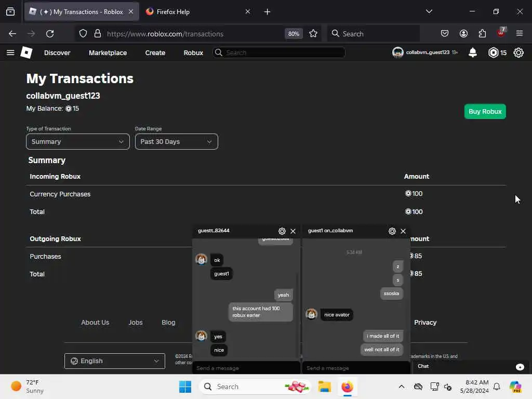532x399 pixels.
Task: Switch to the My Transactions - Roblox tab
Action: 82,12
